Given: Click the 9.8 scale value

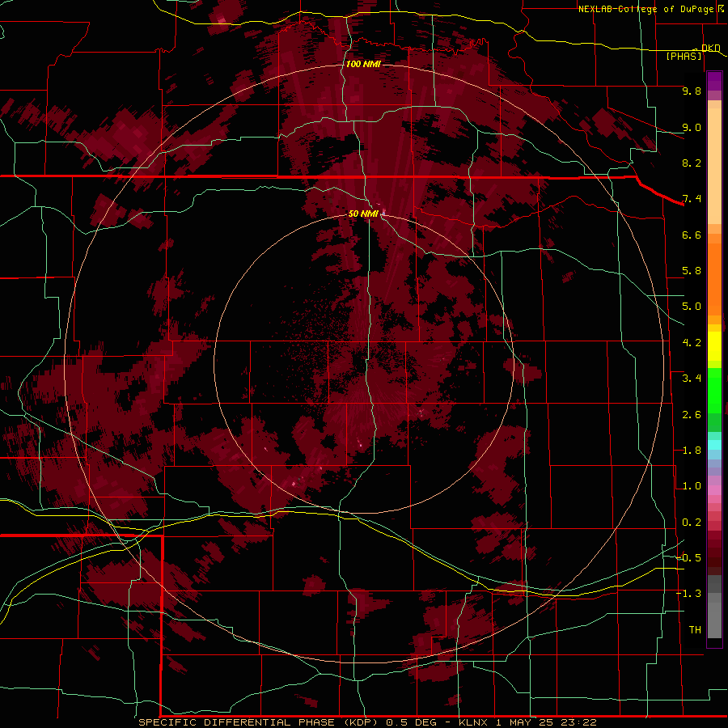Looking at the screenshot, I should 692,91.
